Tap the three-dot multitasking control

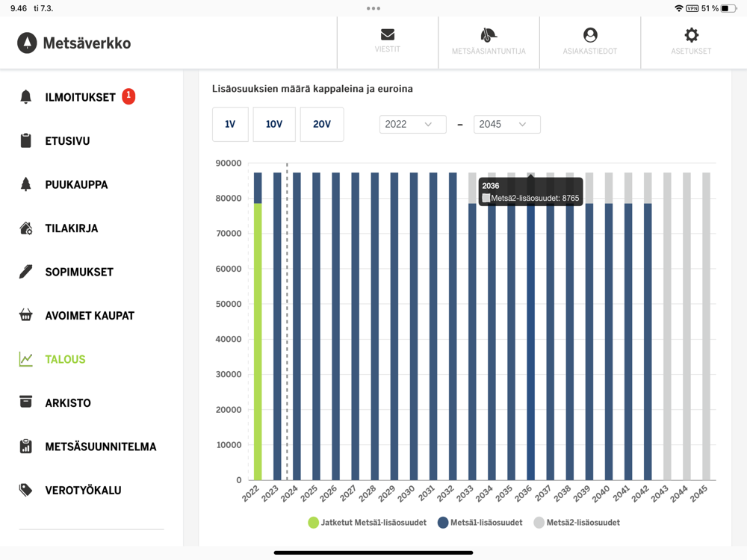(373, 8)
